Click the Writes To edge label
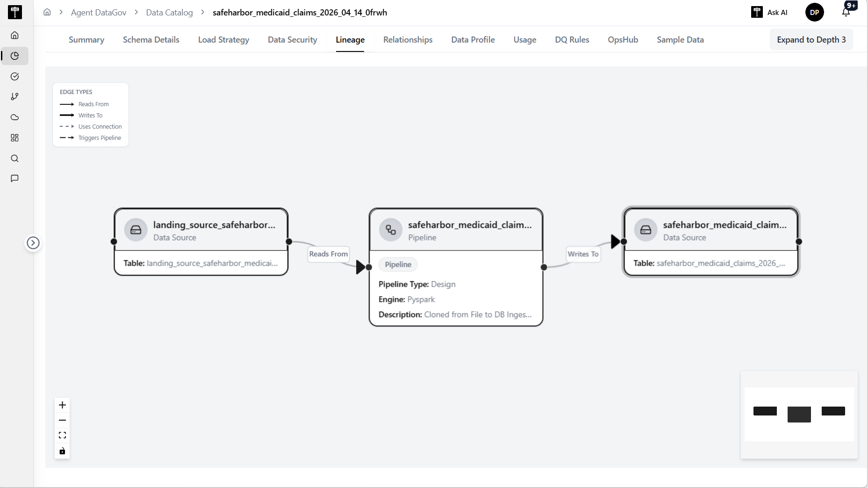Viewport: 868px width, 488px height. [x=583, y=254]
